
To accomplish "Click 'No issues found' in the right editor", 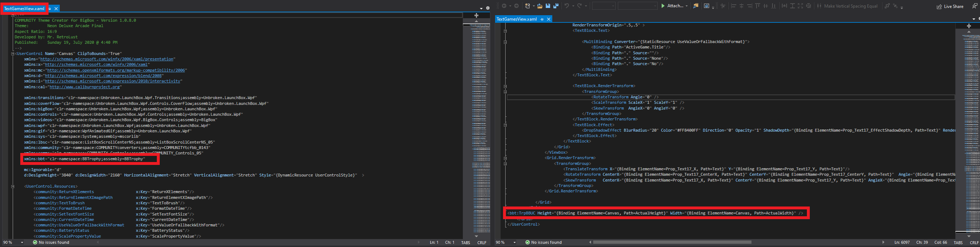I will (x=546, y=242).
